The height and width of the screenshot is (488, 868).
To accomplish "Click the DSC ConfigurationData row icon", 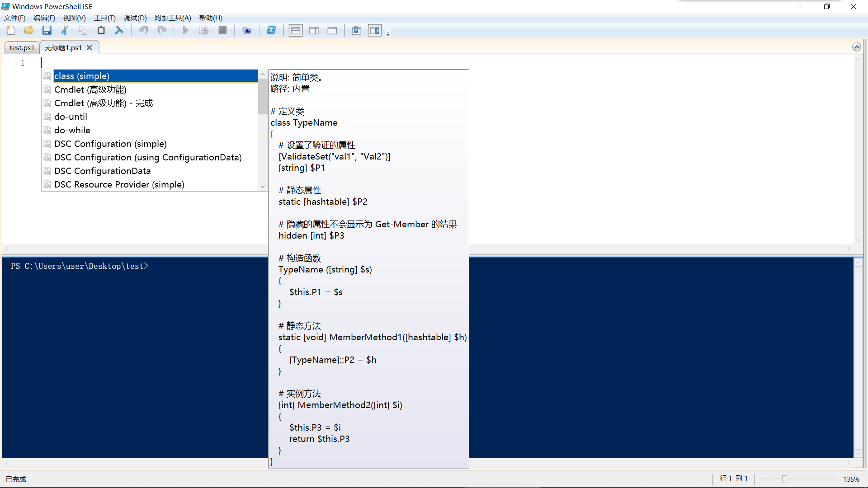I will pos(47,171).
